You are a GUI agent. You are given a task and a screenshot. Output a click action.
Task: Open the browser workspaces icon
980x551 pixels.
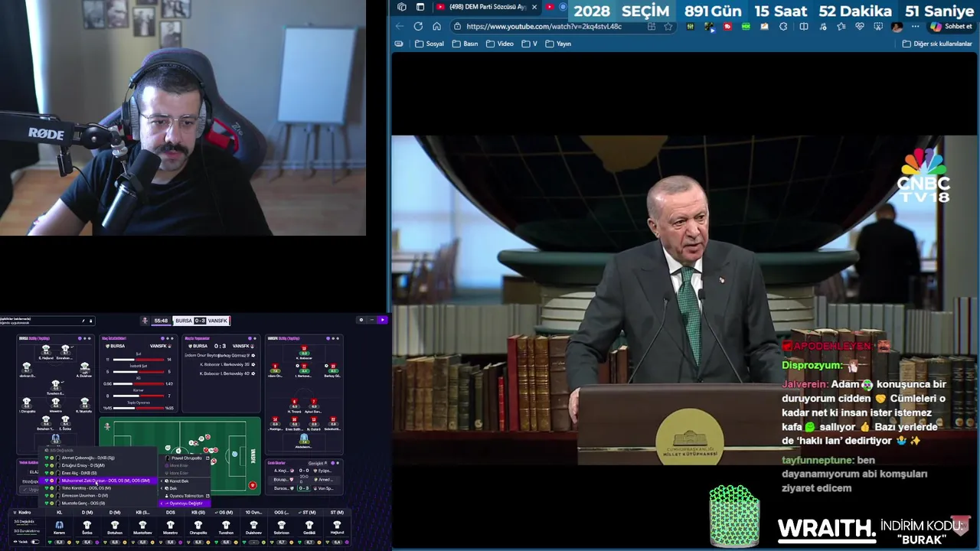[402, 7]
